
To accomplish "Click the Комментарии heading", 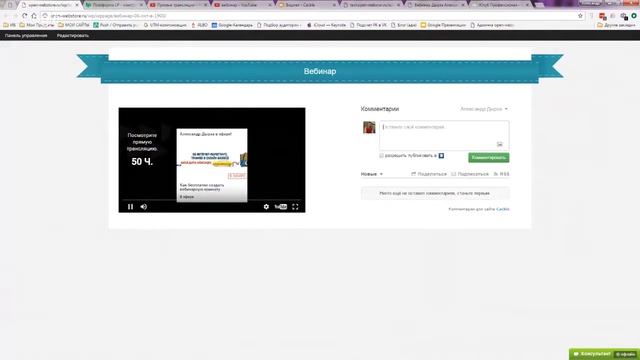I will [x=380, y=109].
